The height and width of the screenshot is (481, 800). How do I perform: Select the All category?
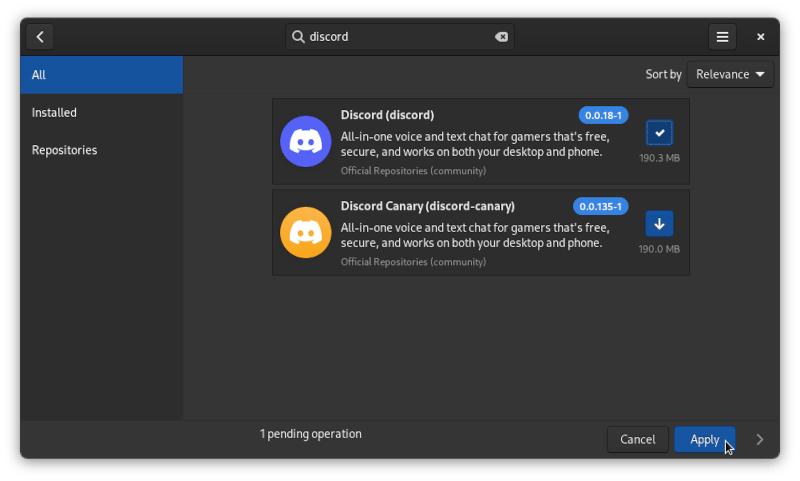coord(101,75)
